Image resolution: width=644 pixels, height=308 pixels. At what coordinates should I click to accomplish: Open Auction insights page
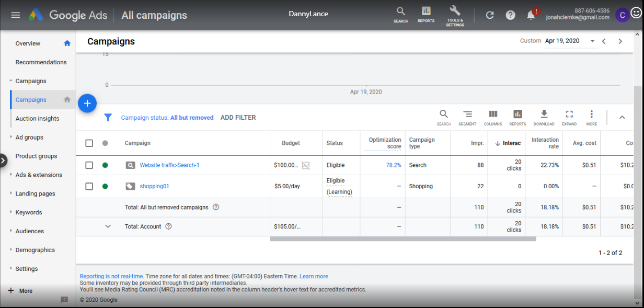coord(37,119)
